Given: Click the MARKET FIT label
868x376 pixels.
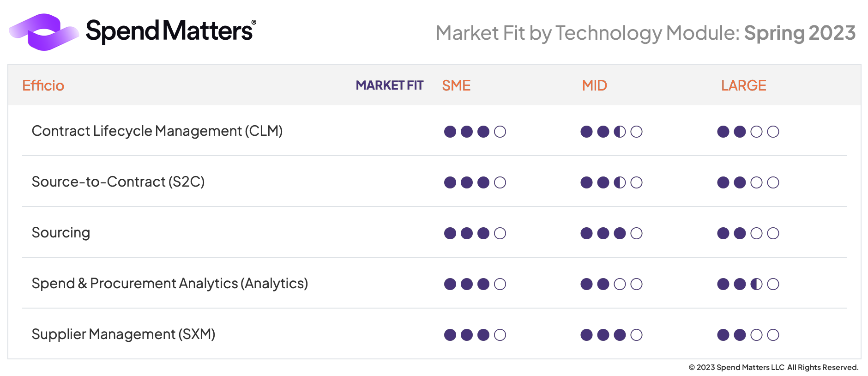Looking at the screenshot, I should (389, 85).
